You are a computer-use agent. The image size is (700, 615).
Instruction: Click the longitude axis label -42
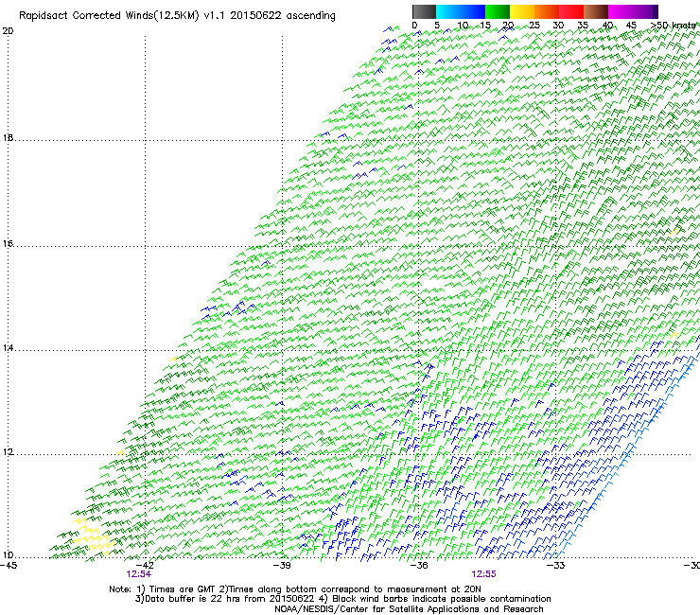click(x=145, y=566)
